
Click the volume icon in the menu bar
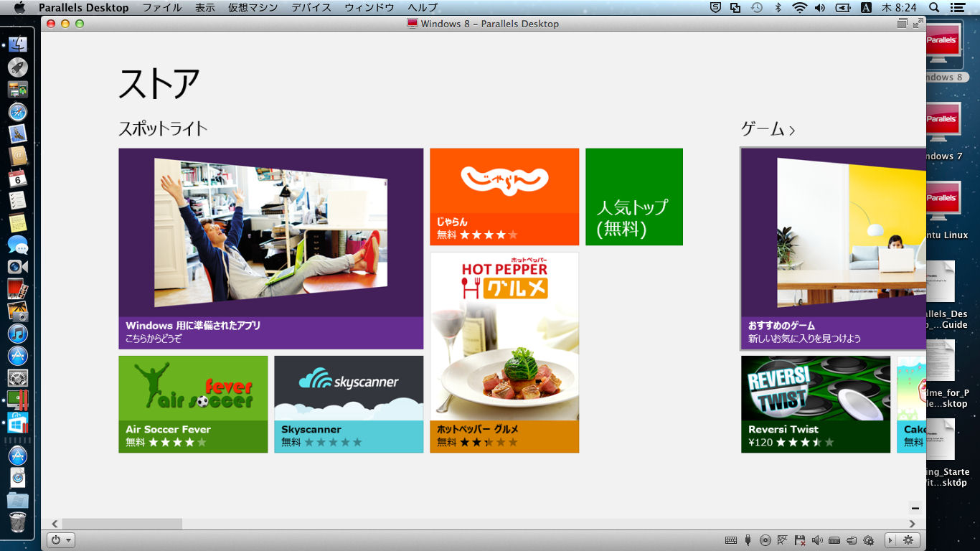[820, 7]
